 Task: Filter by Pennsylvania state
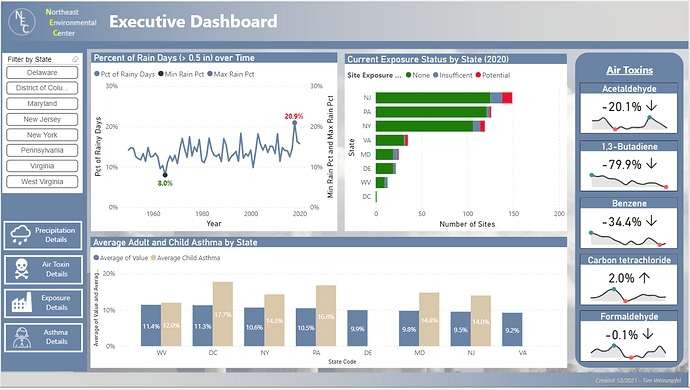(42, 151)
